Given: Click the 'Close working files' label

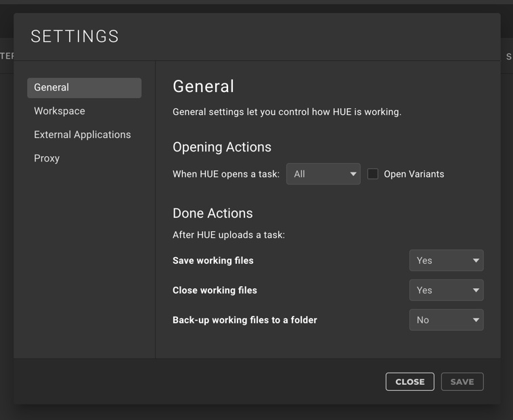Looking at the screenshot, I should (215, 290).
